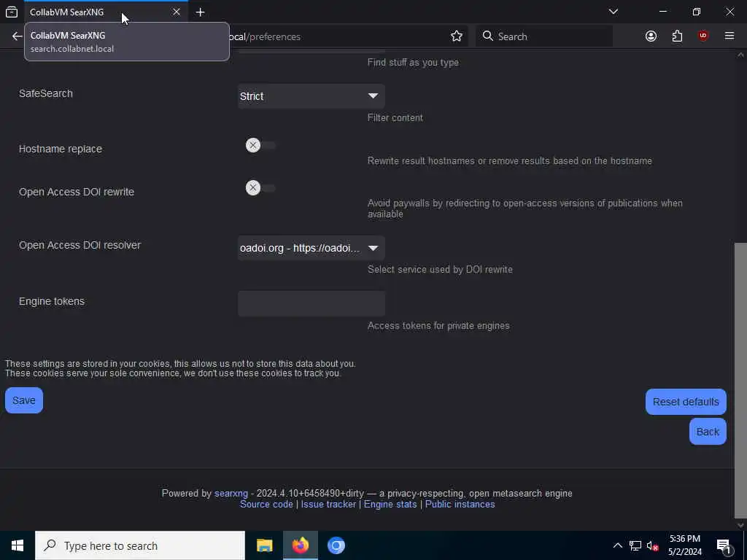Focus the browser Search field
This screenshot has width=747, height=560.
[x=544, y=36]
